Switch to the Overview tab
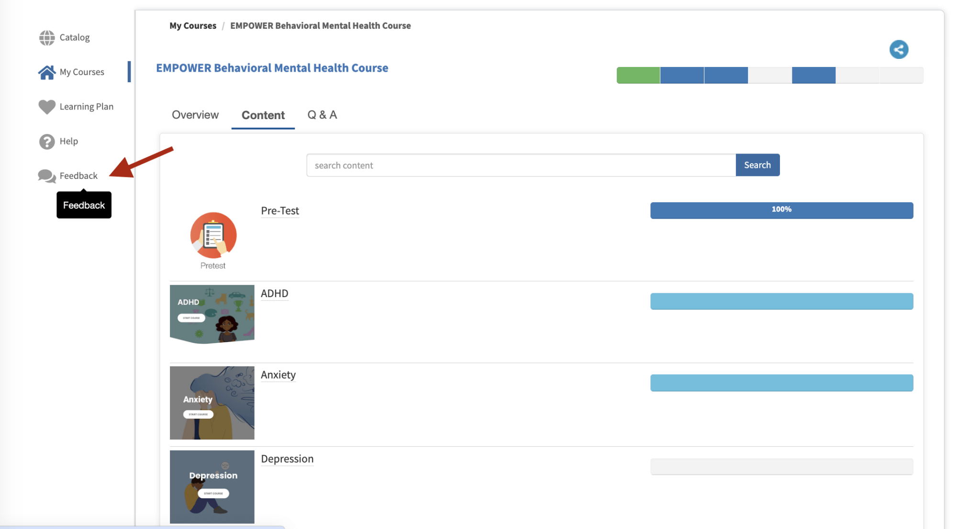 [195, 115]
